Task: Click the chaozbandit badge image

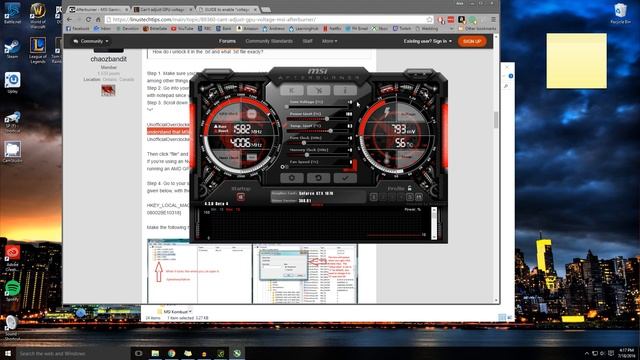Action: [108, 90]
